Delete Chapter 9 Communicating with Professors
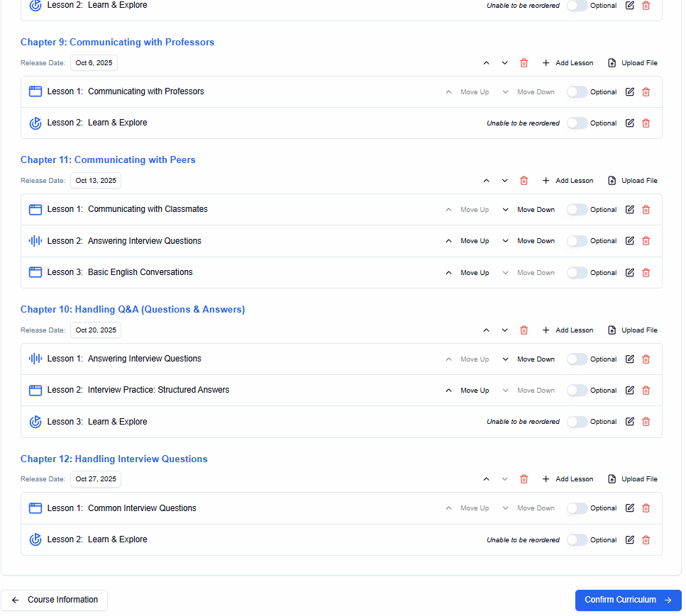Screen dimensions: 686x616 [524, 63]
